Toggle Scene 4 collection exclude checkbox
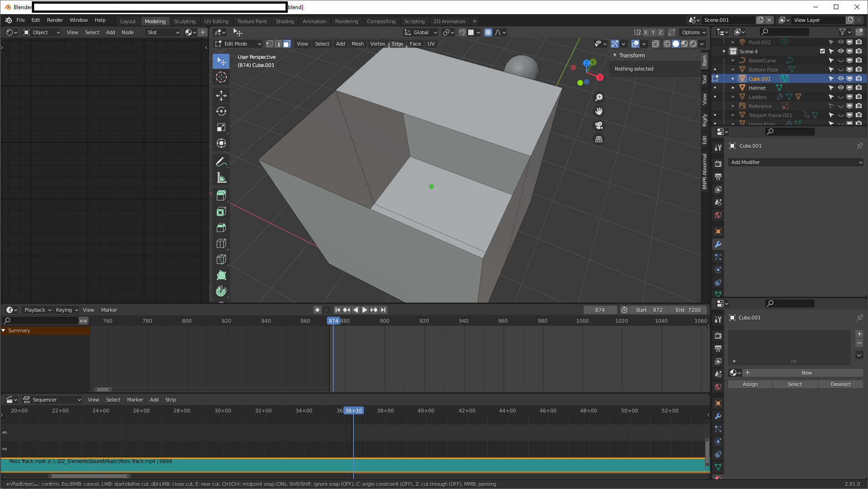Image resolution: width=868 pixels, height=489 pixels. 822,51
